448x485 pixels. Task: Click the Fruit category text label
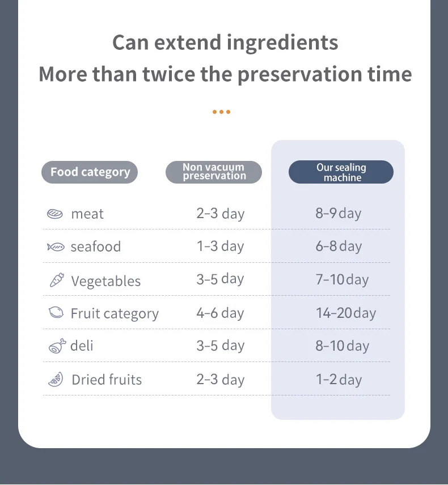pyautogui.click(x=115, y=314)
